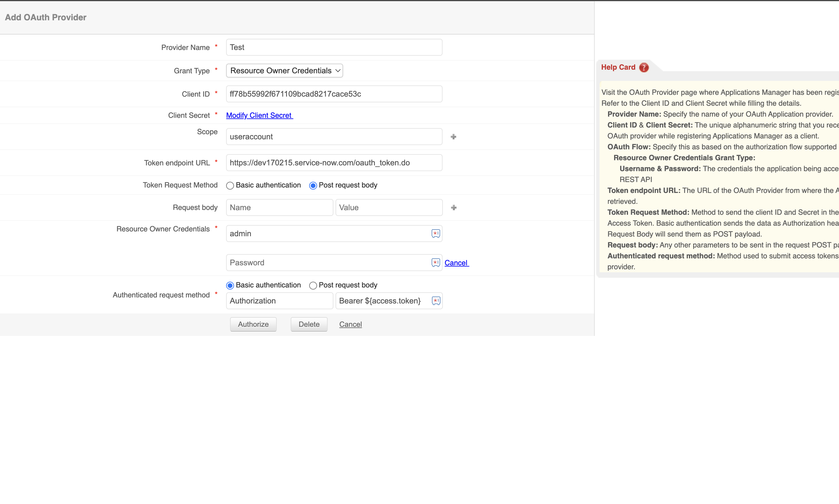Click password-manager icon in admin username field

[436, 234]
